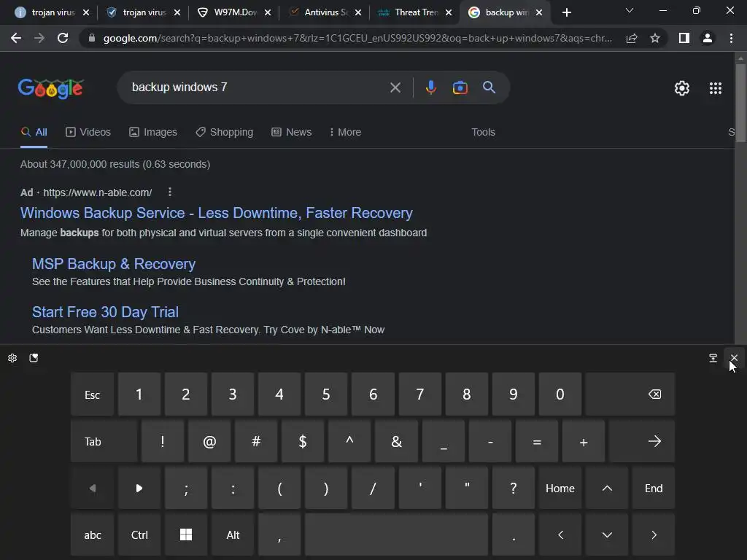Open the search Tools options

pos(483,132)
